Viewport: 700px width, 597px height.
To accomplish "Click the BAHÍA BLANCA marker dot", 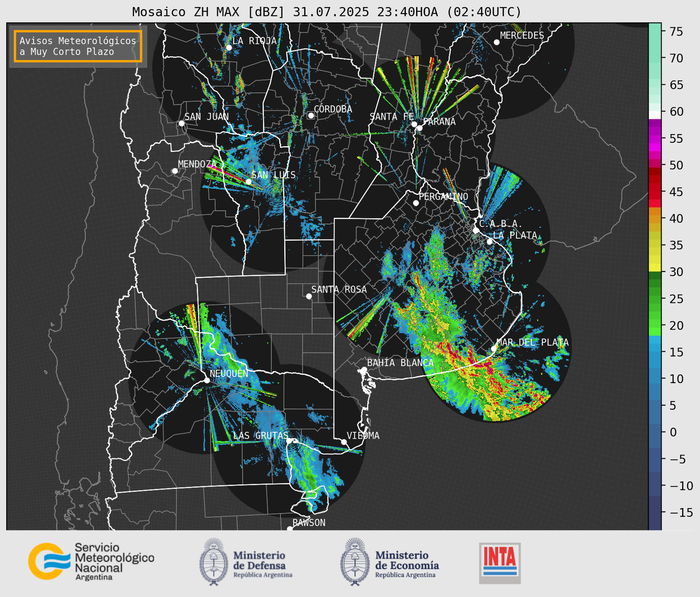I will pyautogui.click(x=364, y=369).
